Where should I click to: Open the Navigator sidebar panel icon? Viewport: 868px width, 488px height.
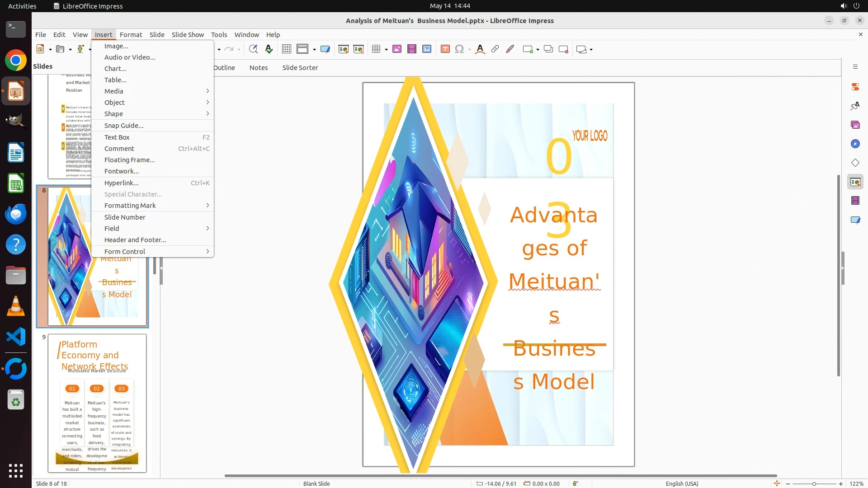[855, 144]
